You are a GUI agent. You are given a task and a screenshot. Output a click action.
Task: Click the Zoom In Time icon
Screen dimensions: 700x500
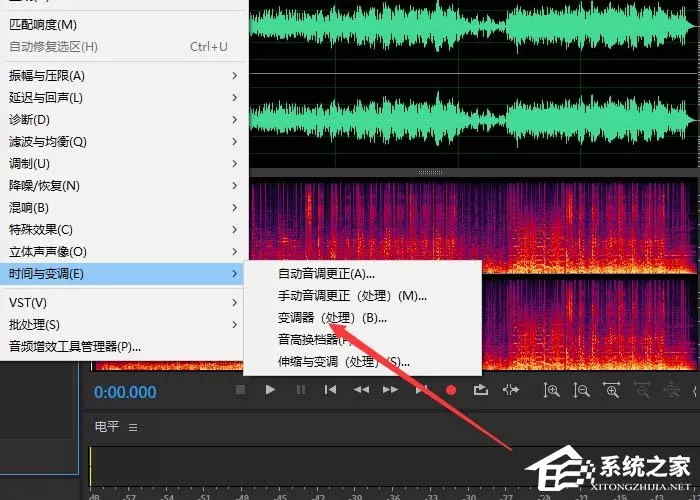(611, 390)
